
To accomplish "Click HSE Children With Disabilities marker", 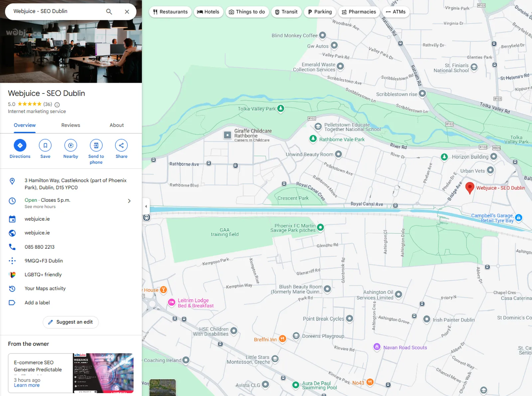I will click(x=234, y=330).
